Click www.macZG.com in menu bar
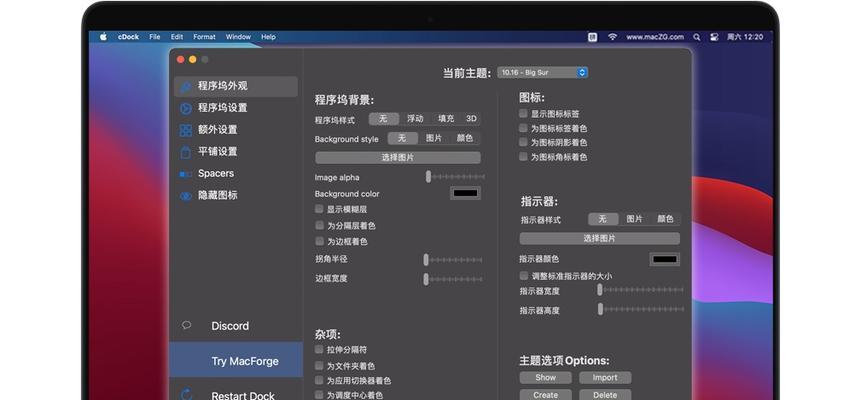 [x=655, y=37]
